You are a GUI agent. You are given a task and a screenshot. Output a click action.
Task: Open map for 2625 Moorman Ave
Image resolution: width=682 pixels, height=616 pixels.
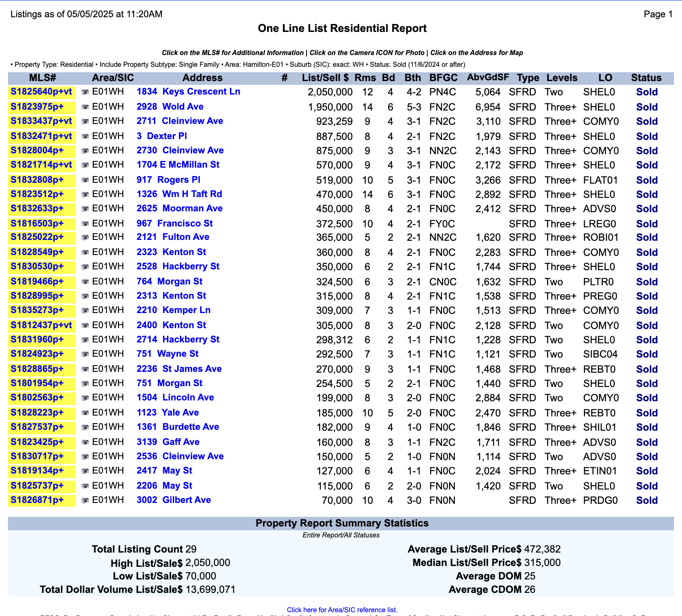[180, 208]
